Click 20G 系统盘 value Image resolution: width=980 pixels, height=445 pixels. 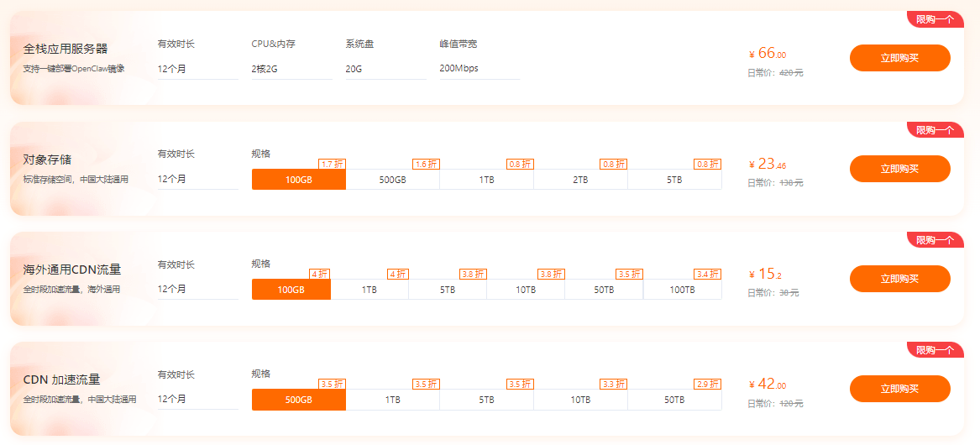354,69
